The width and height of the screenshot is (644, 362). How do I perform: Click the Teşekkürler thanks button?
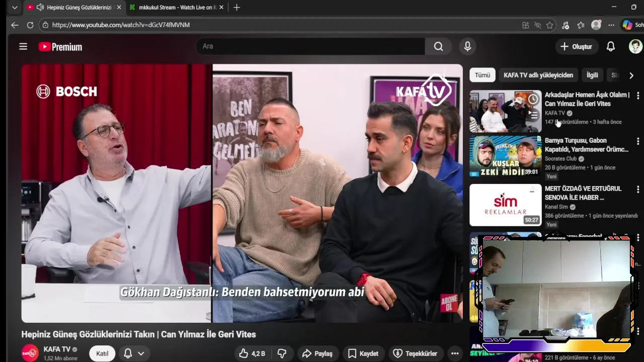pos(416,353)
